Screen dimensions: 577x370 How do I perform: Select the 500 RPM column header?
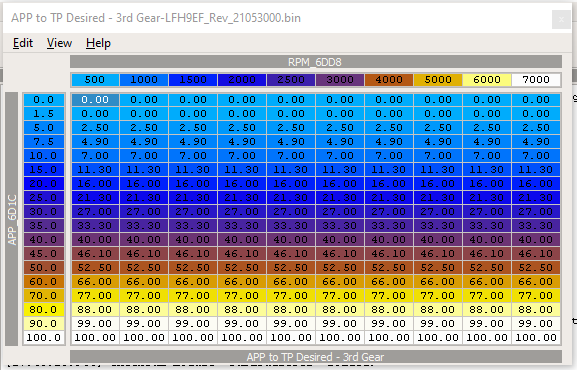coord(95,80)
